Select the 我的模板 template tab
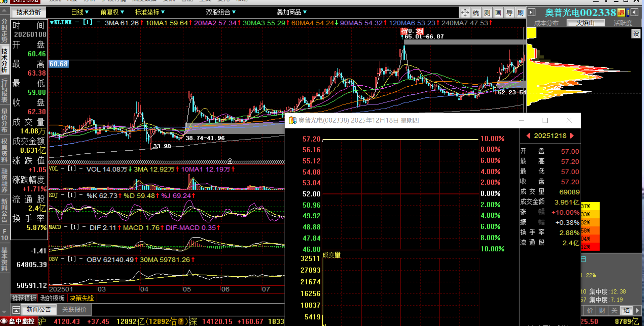Image resolution: width=644 pixels, height=326 pixels. pos(52,298)
